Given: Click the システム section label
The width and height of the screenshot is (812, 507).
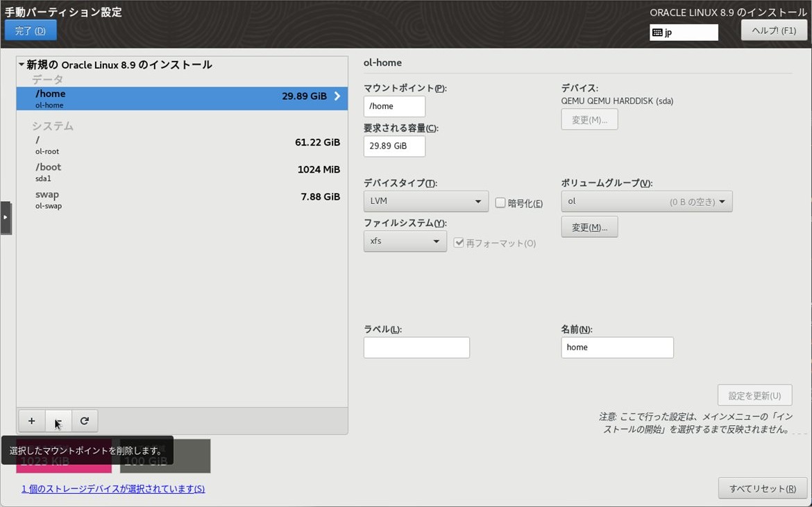Looking at the screenshot, I should pos(52,126).
